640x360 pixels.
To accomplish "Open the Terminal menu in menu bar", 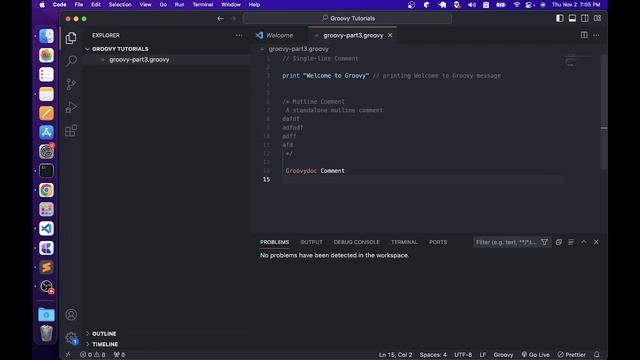I will click(203, 5).
